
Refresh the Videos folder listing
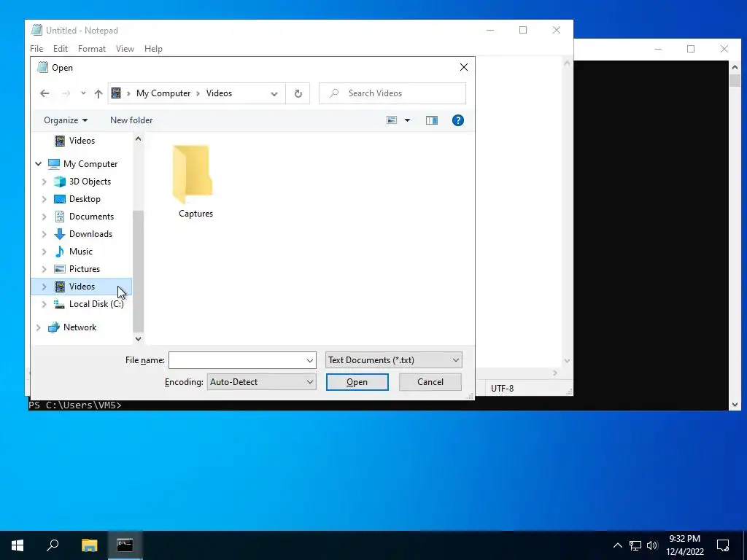(298, 93)
